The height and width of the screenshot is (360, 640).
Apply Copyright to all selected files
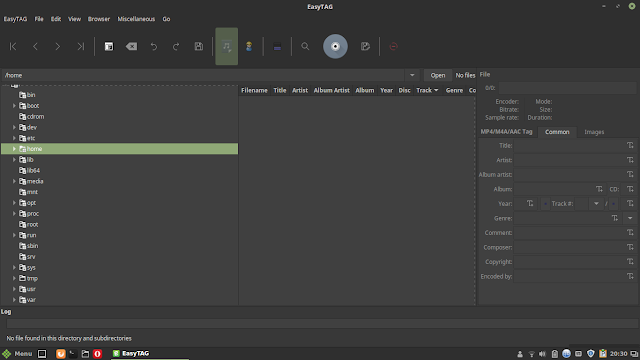coord(630,262)
